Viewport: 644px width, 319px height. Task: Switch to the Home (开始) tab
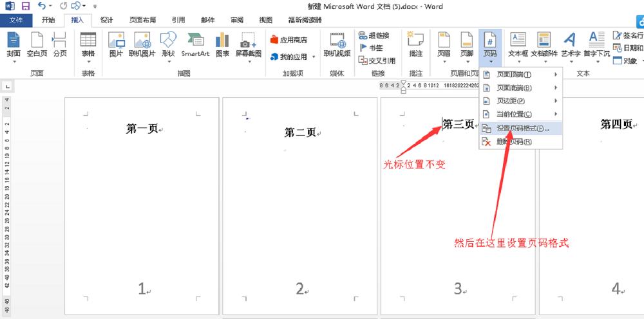[x=48, y=20]
